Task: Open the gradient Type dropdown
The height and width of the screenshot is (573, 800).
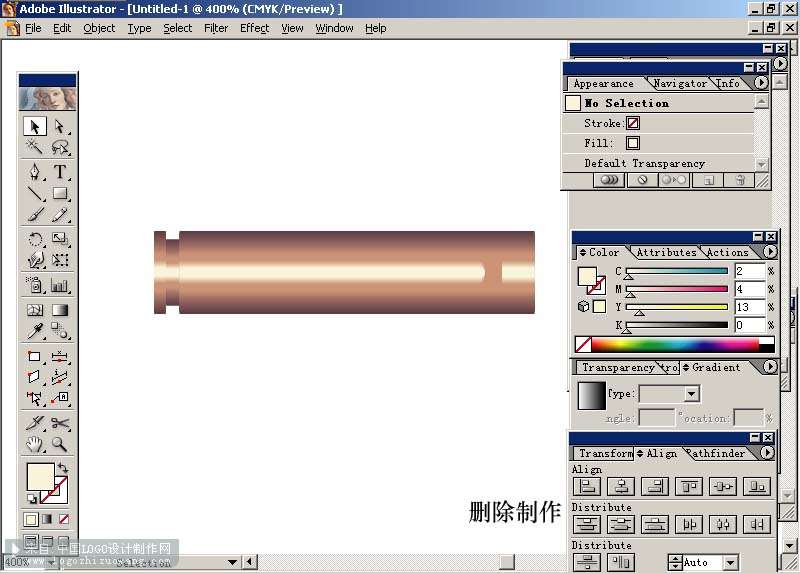Action: point(691,394)
